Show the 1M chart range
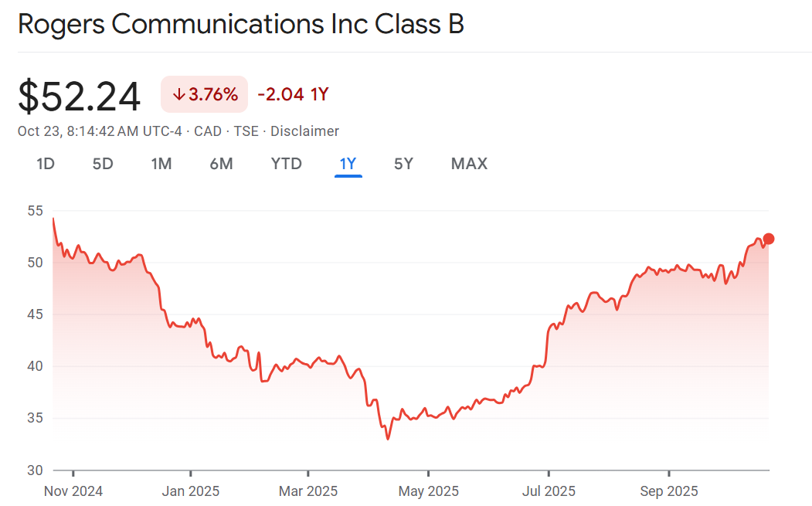 tap(161, 164)
